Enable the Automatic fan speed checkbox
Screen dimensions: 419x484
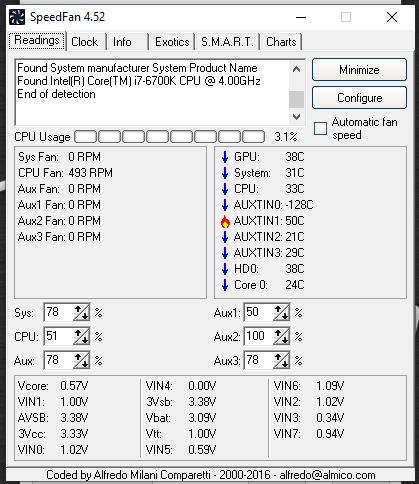coord(320,128)
